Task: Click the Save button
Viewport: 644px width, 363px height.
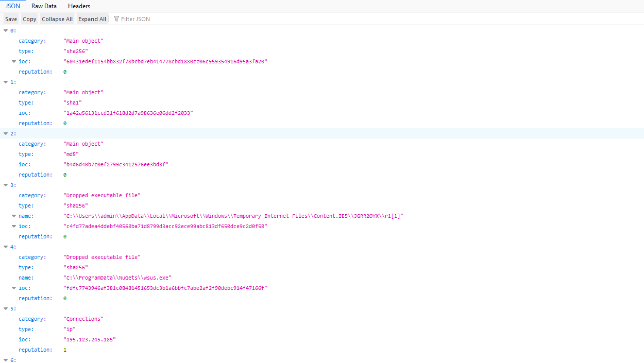Action: (x=11, y=19)
